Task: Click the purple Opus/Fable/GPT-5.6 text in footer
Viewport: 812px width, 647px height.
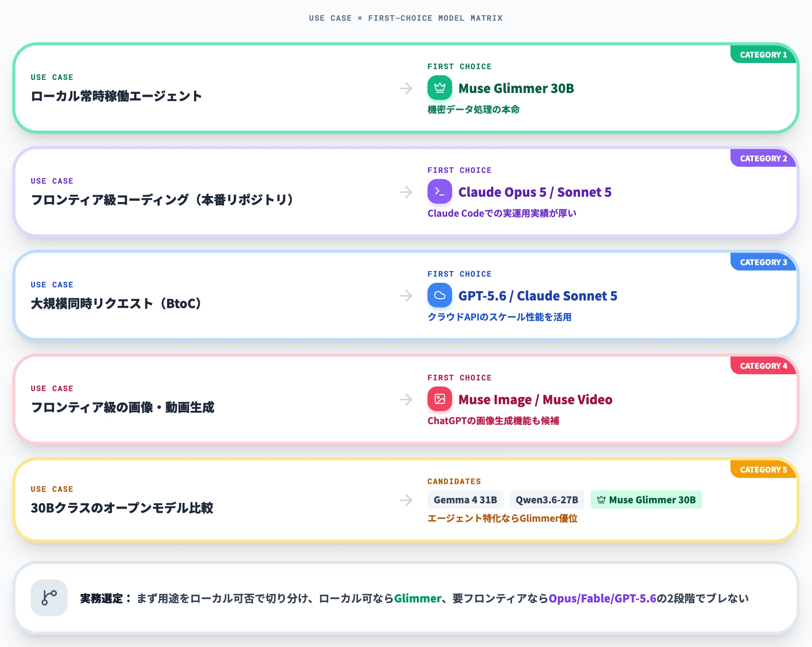Action: pyautogui.click(x=602, y=598)
